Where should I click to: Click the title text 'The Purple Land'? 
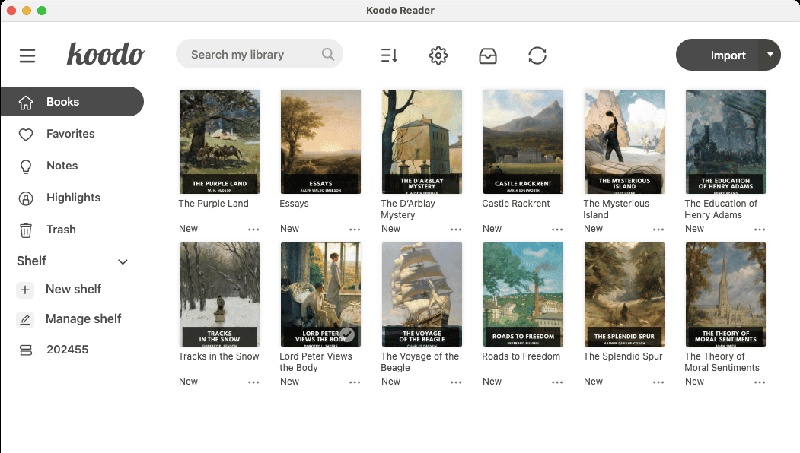coord(213,204)
